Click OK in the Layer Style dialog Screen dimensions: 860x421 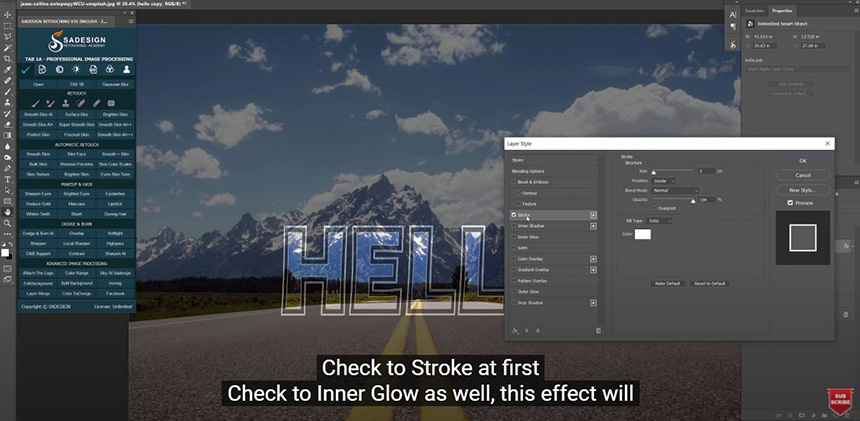[x=802, y=161]
